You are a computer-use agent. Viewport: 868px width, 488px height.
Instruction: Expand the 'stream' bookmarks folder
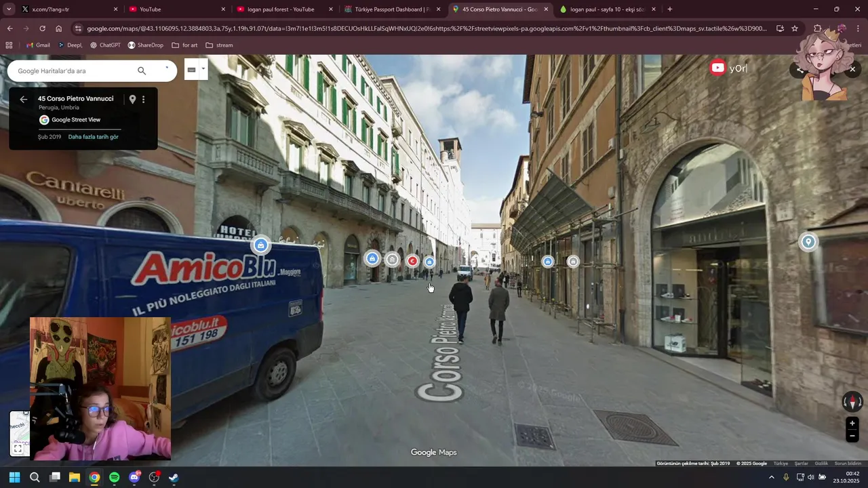219,45
